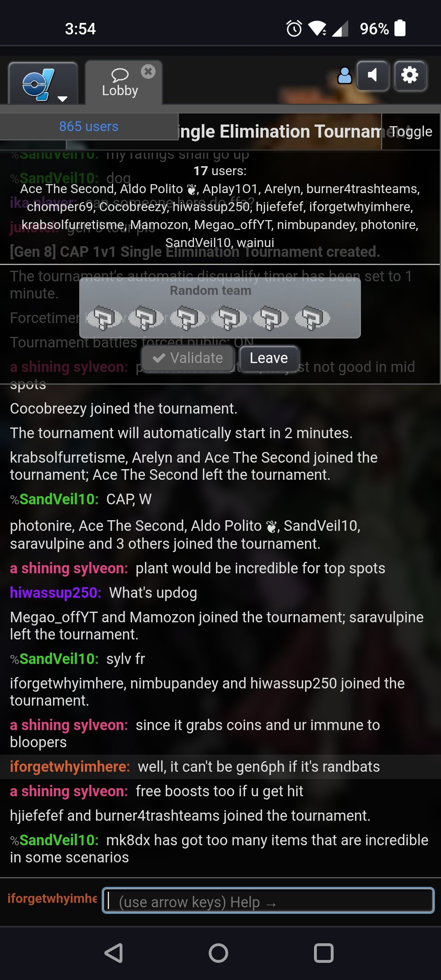
Task: Click SandVeil10 username in CAP, W message
Action: point(58,499)
